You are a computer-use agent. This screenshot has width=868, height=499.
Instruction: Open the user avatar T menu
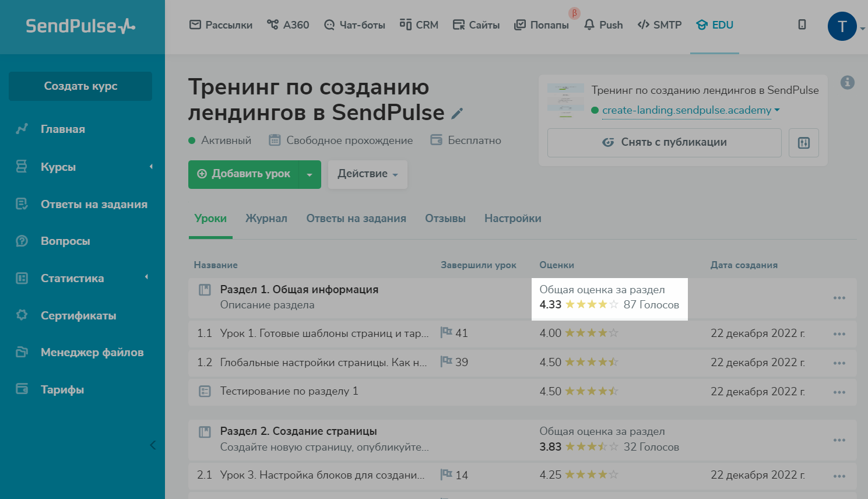click(x=842, y=27)
